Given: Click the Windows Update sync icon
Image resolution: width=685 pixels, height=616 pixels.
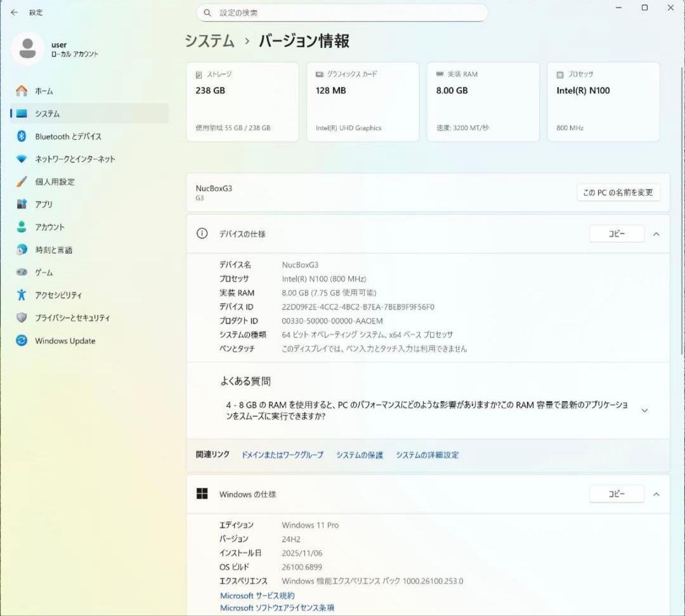Looking at the screenshot, I should tap(22, 340).
